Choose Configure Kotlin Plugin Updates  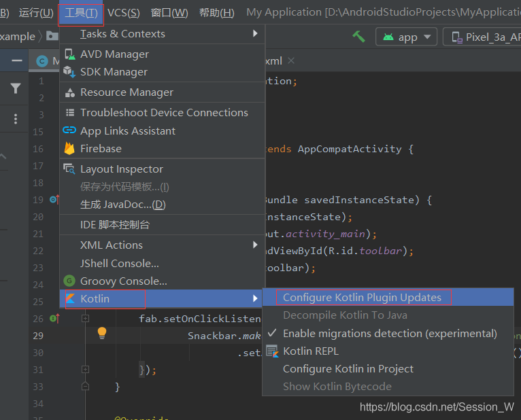tap(388, 297)
